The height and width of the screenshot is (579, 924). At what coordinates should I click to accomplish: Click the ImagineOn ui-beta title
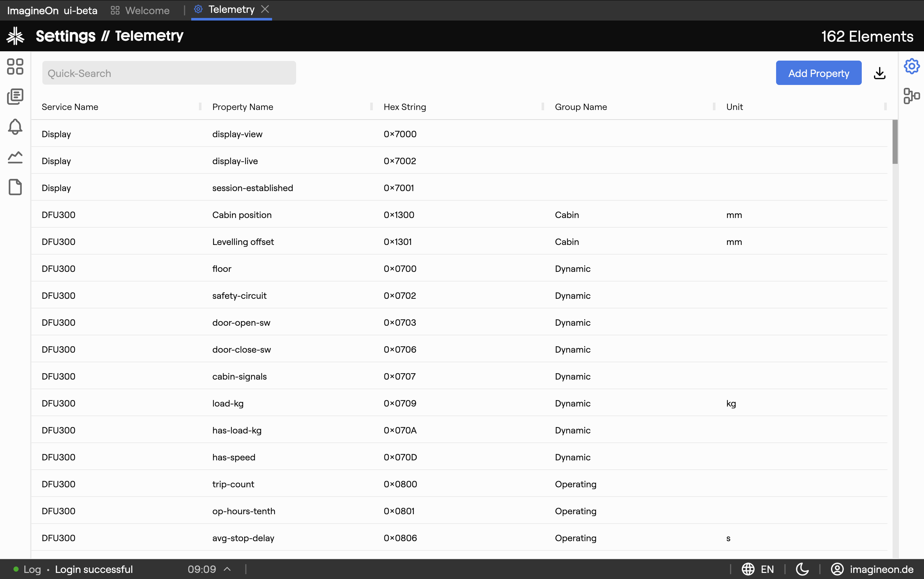pyautogui.click(x=52, y=10)
